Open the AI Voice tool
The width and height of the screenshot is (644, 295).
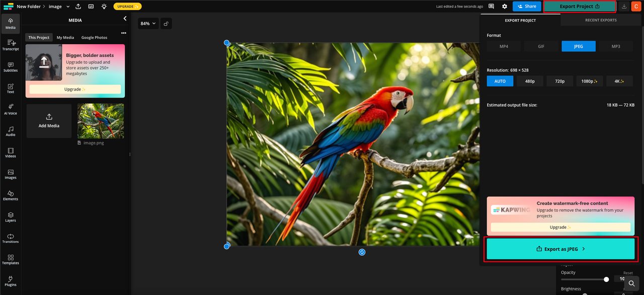11,110
